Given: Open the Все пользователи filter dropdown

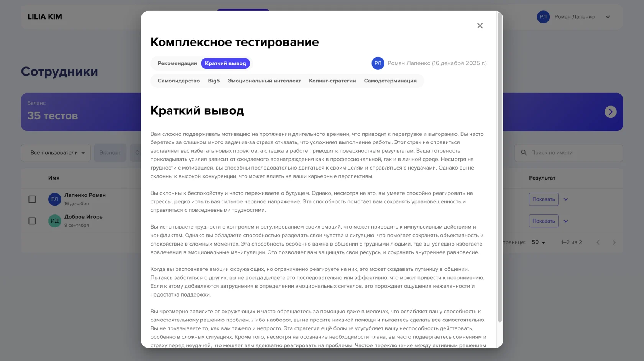Looking at the screenshot, I should (x=56, y=153).
